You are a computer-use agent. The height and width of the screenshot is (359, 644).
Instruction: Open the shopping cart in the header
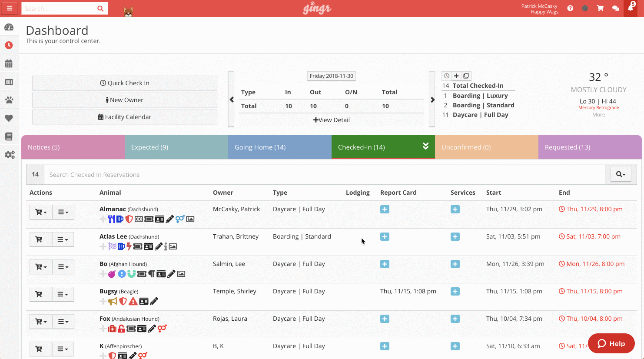(x=600, y=8)
